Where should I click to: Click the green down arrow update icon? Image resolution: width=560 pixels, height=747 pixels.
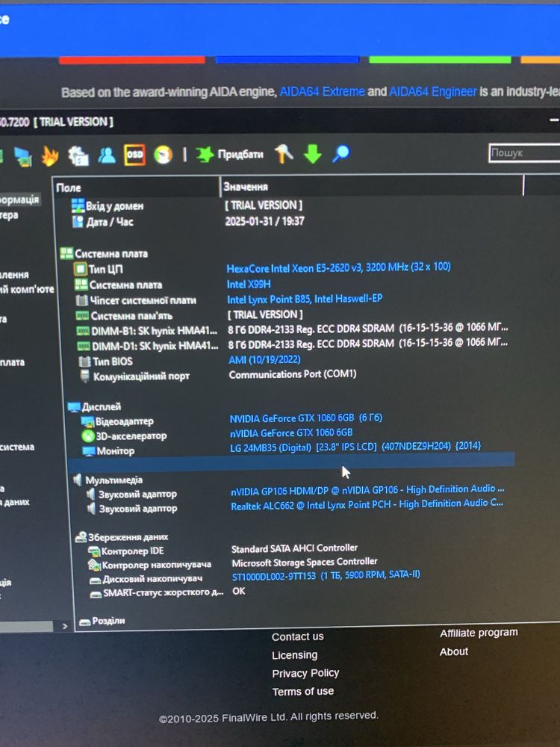tap(313, 153)
